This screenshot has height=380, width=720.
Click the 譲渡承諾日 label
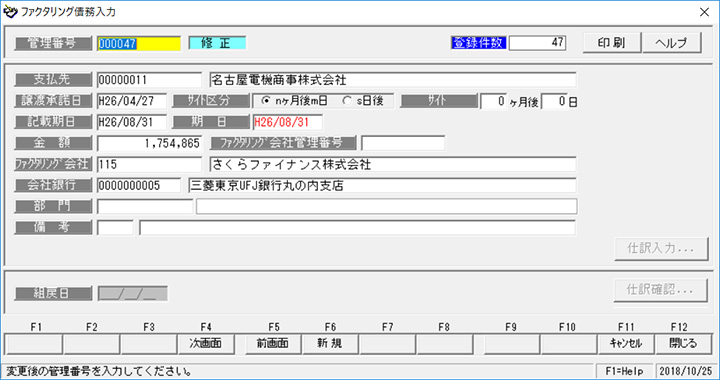click(x=53, y=101)
